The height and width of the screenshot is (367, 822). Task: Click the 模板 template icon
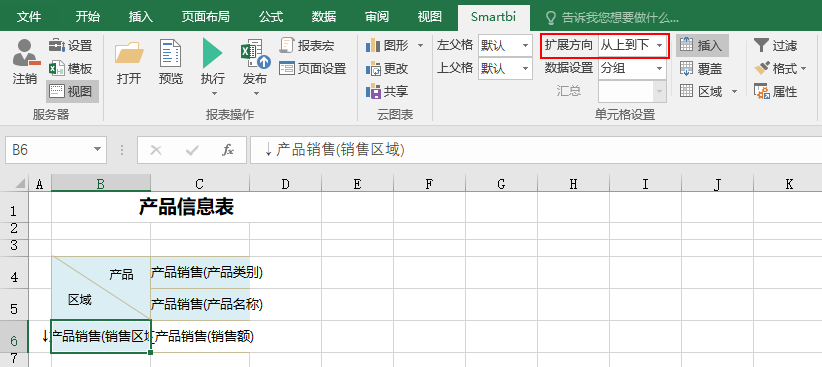point(57,69)
